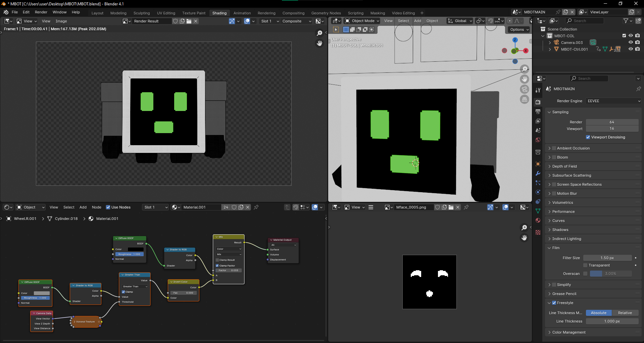This screenshot has height=343, width=644.
Task: Open the View Layer properties tab
Action: coord(538,121)
